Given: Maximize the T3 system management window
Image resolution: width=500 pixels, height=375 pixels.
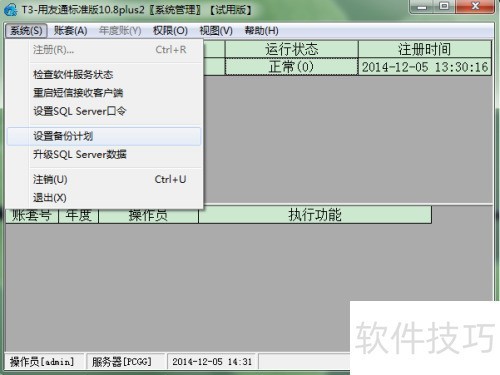Looking at the screenshot, I should coord(444,7).
